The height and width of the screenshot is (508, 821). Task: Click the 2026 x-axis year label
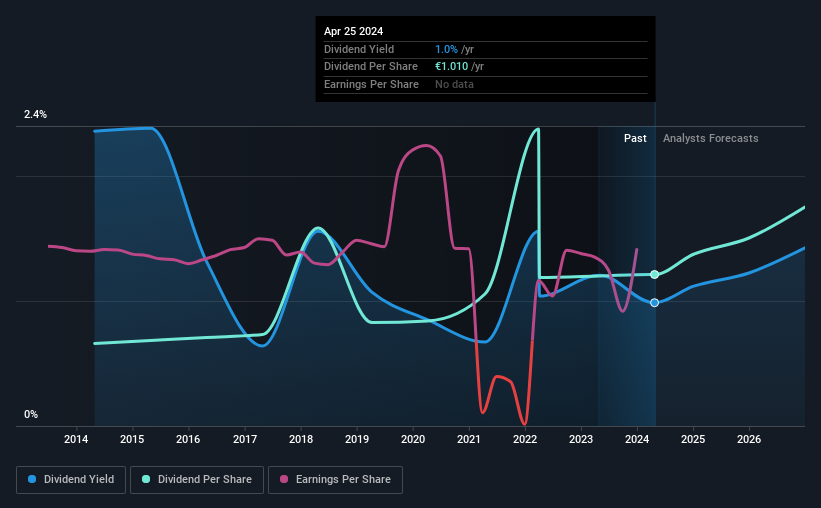coord(749,439)
